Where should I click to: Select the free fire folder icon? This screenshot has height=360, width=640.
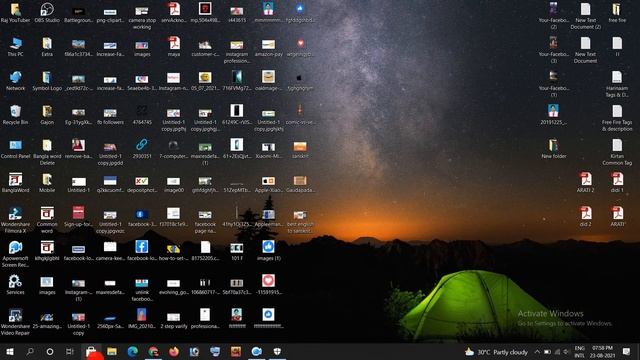pos(617,9)
